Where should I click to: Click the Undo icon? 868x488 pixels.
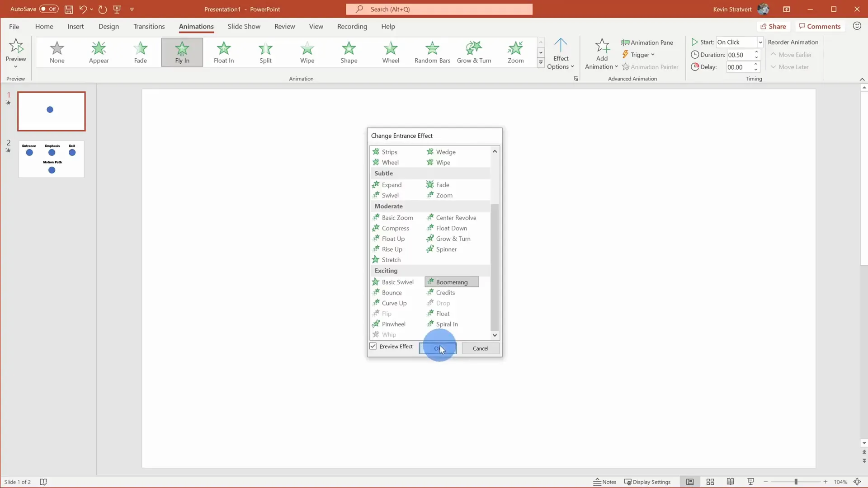tap(83, 9)
